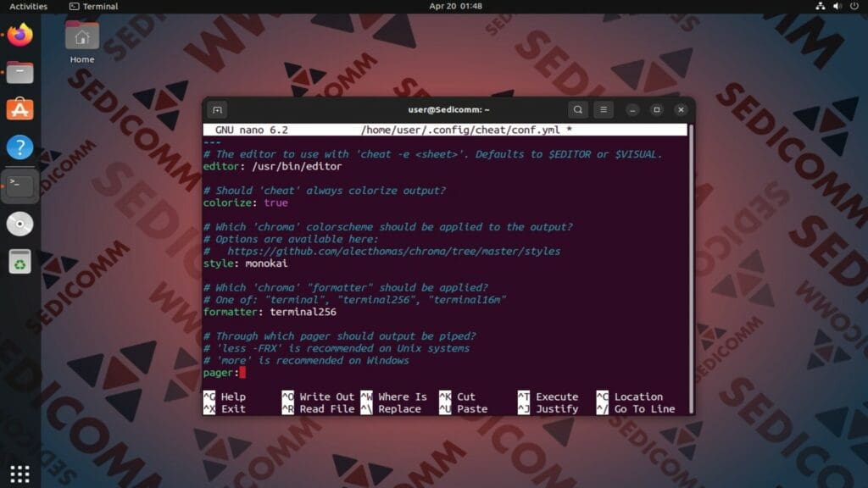Open the power menu icon

point(854,6)
